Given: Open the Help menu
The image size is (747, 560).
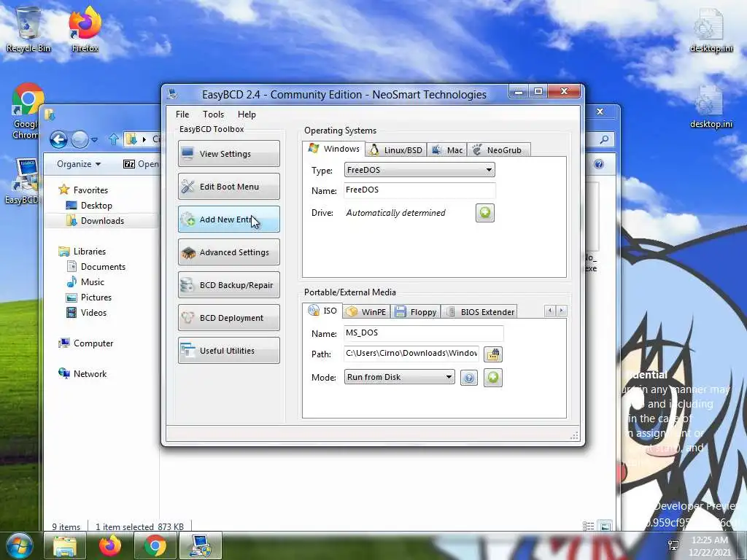Looking at the screenshot, I should point(247,114).
